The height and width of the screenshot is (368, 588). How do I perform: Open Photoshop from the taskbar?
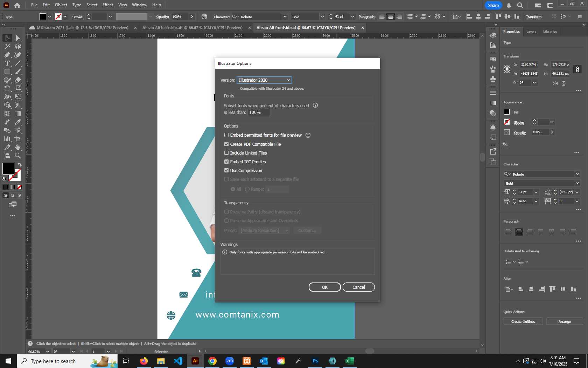click(x=315, y=361)
